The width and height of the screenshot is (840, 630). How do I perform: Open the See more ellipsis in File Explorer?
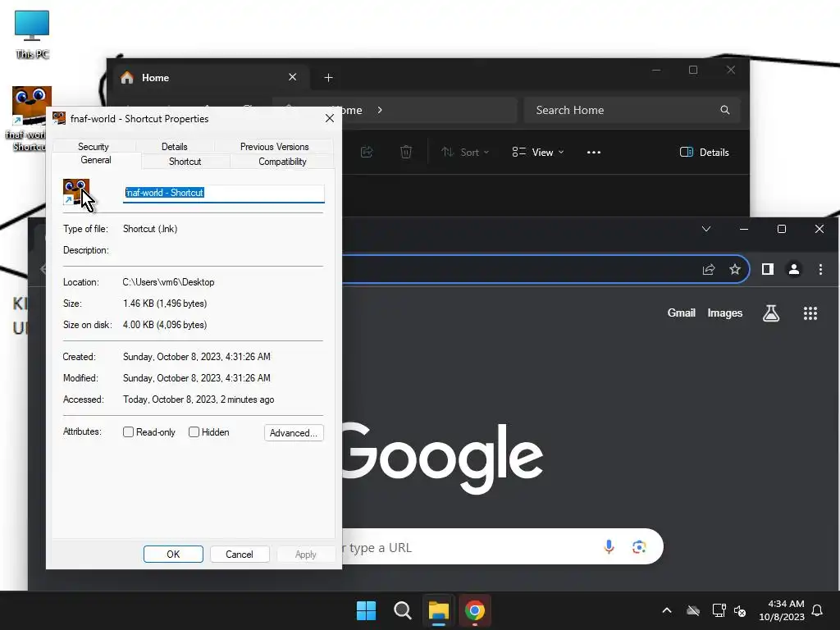(x=594, y=152)
